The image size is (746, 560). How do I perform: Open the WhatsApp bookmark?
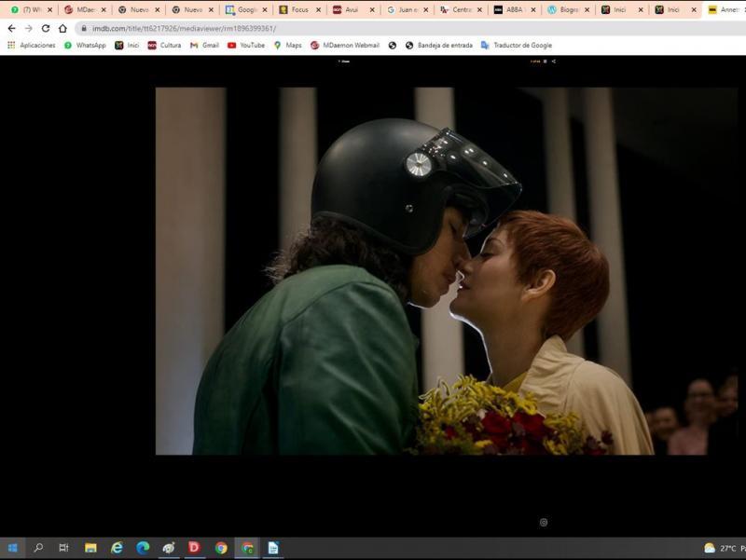pos(85,45)
